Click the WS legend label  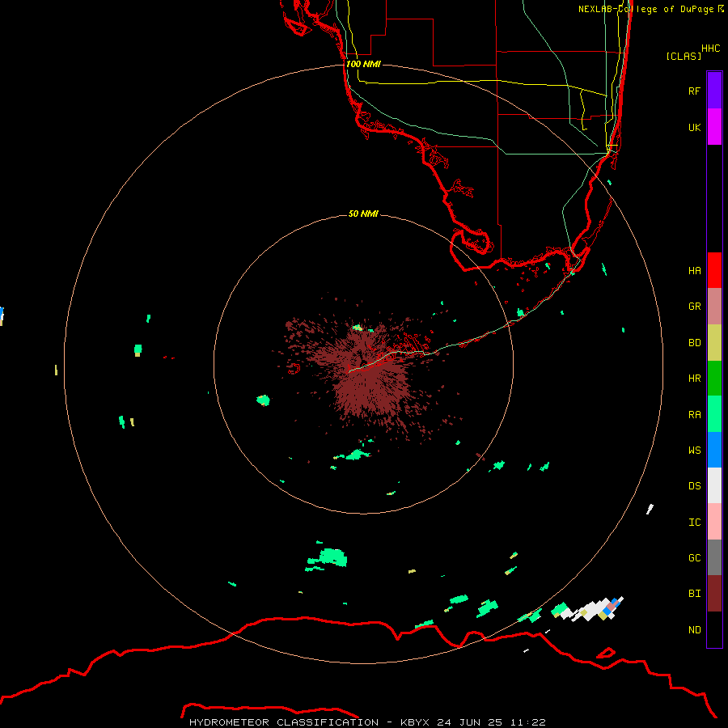coord(694,451)
